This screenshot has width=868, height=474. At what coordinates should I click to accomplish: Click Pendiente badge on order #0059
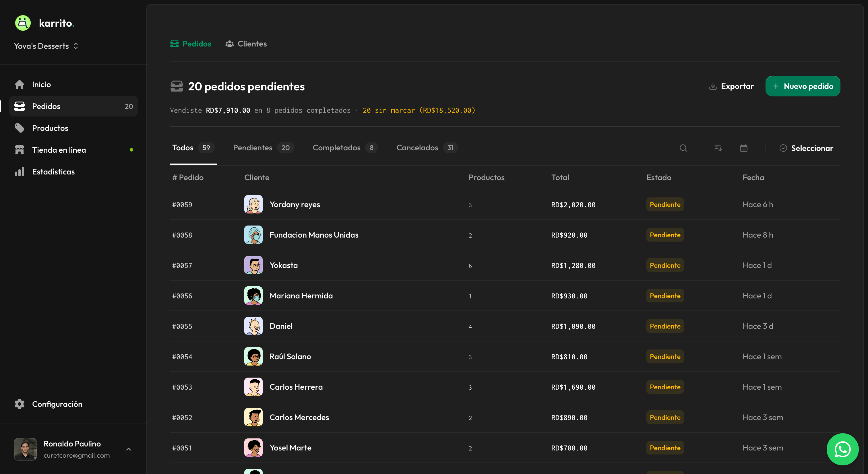(665, 205)
